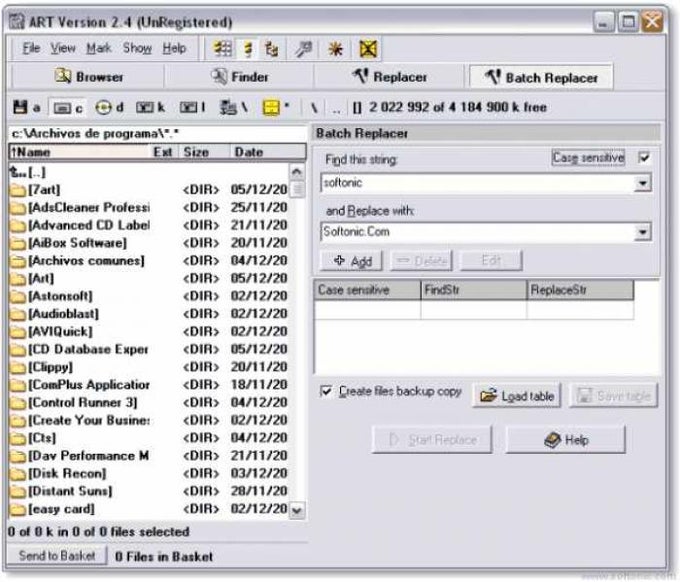Toggle Create files backup copy checkbox
680x582 pixels.
pyautogui.click(x=326, y=391)
